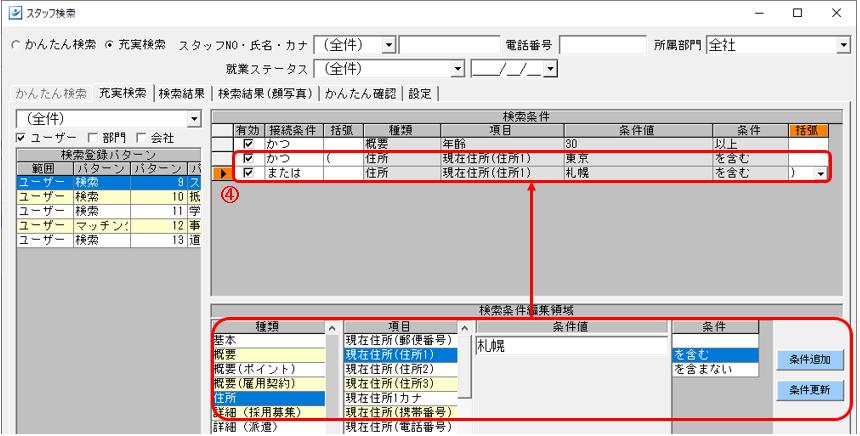
Task: Click the スタッフ検索 window app icon
Action: coord(13,13)
